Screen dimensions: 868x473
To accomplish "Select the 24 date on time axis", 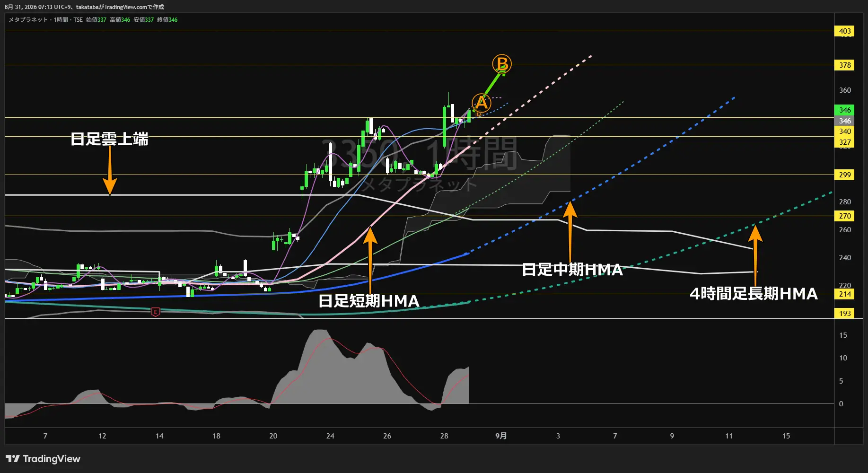I will pos(330,436).
